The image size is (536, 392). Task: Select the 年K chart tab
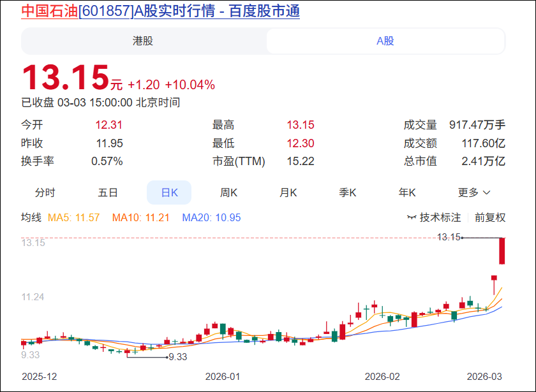(407, 192)
